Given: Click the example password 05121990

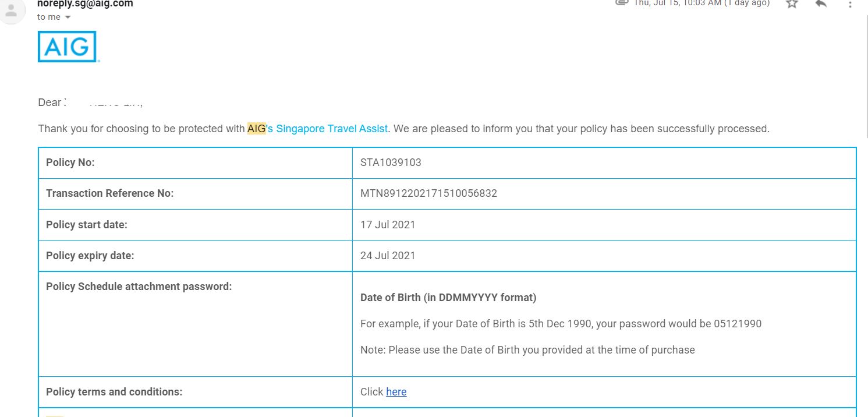Looking at the screenshot, I should [738, 324].
